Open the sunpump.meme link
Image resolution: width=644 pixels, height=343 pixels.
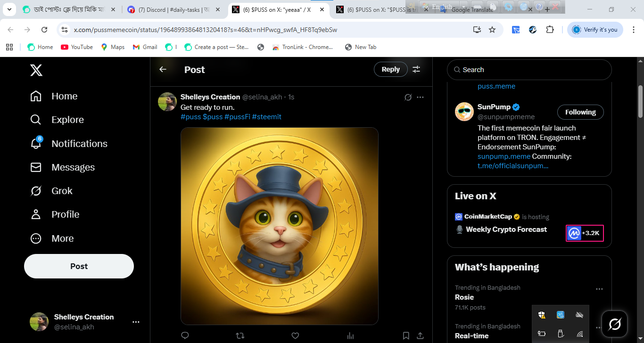tap(504, 156)
